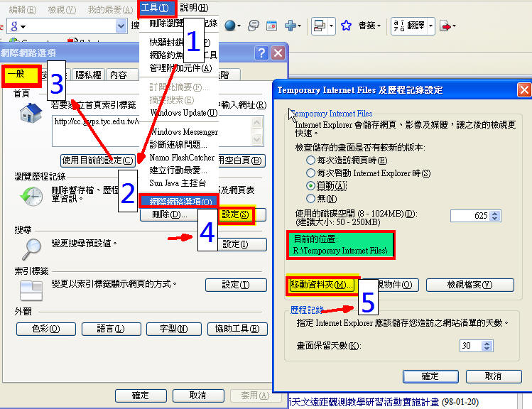The width and height of the screenshot is (532, 409).
Task: Click 使用目前的設定 button
Action: pyautogui.click(x=98, y=160)
